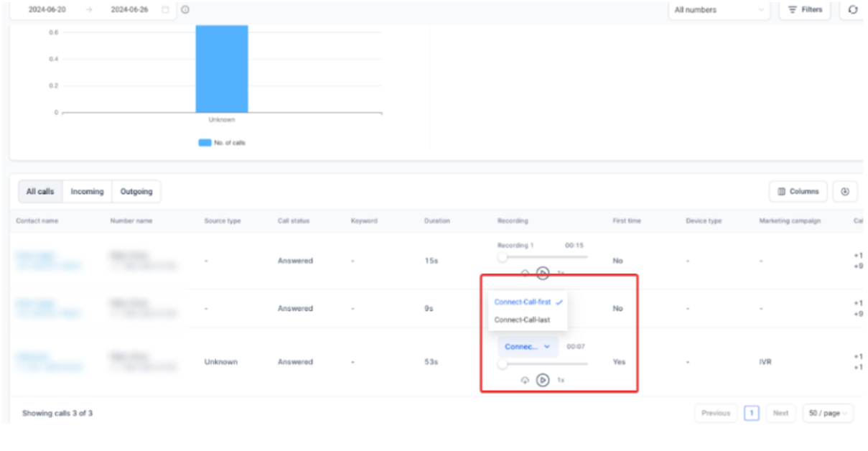868x451 pixels.
Task: Click the Device type column header
Action: tap(704, 221)
